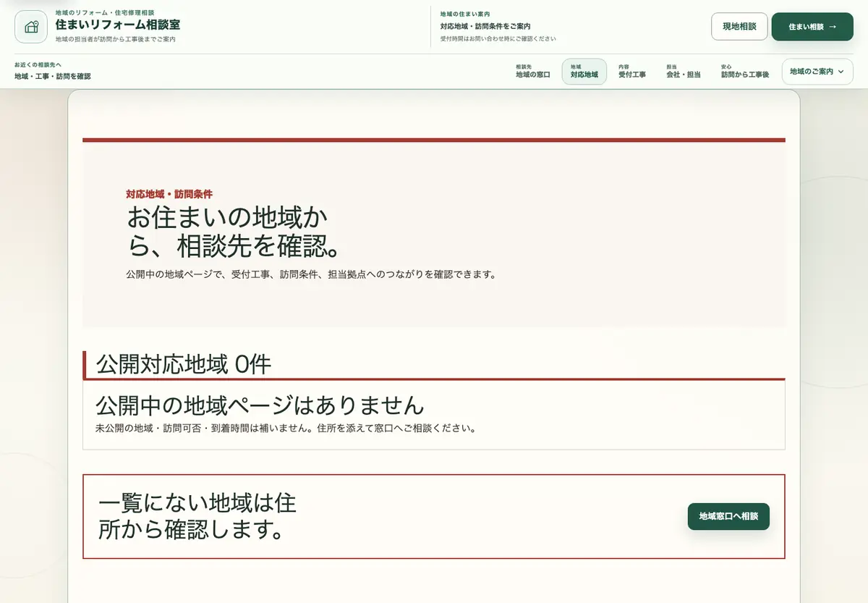Click the 受付時間はお問い合わせ時にご確認ください note
Viewport: 868px width, 603px height.
pos(498,38)
